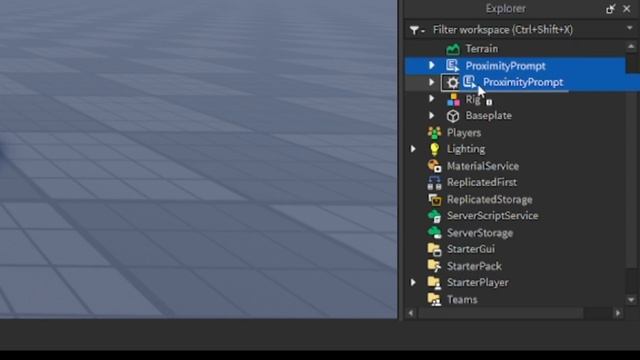Select MaterialService in Explorer
The height and width of the screenshot is (360, 640).
[x=483, y=166]
